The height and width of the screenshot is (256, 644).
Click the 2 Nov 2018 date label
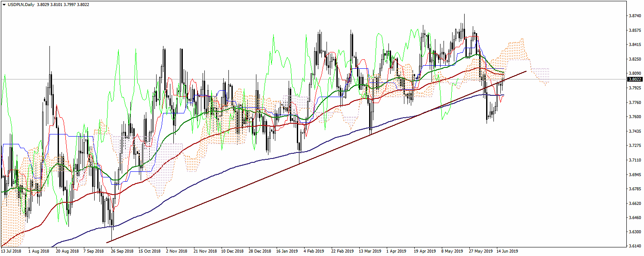(x=176, y=251)
